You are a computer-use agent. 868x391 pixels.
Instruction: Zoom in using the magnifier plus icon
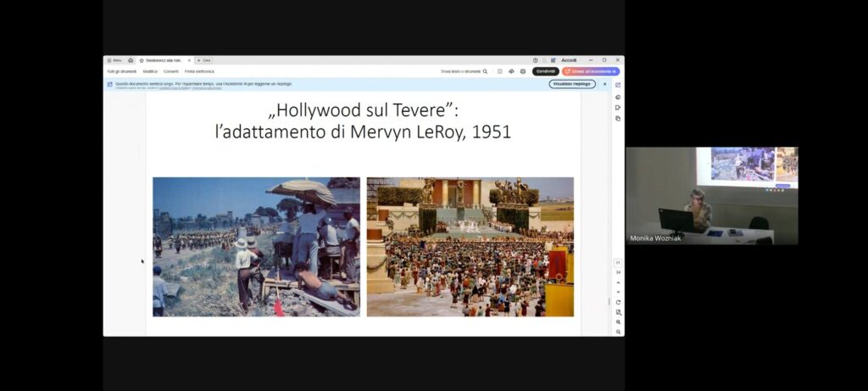(x=618, y=322)
